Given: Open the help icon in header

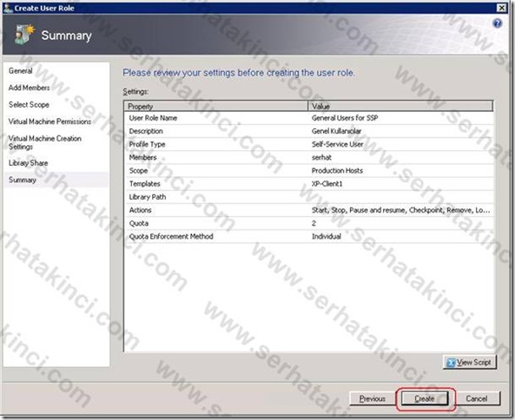Looking at the screenshot, I should 498,23.
